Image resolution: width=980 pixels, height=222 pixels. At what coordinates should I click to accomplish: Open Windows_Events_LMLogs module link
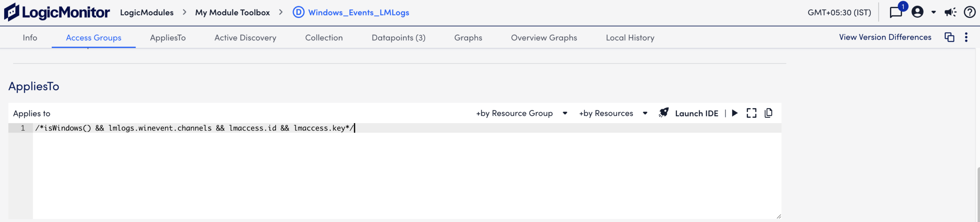(359, 12)
